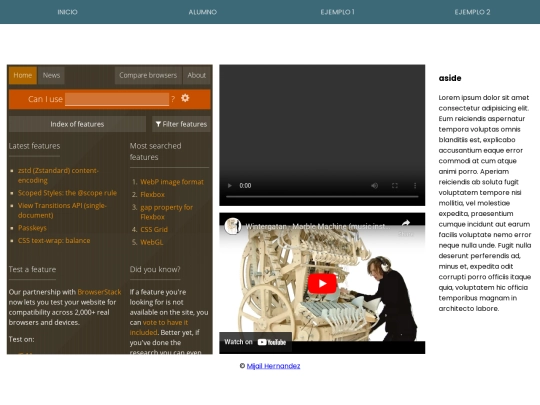Select the Home tab in caniuse
540x405 pixels.
coord(23,75)
